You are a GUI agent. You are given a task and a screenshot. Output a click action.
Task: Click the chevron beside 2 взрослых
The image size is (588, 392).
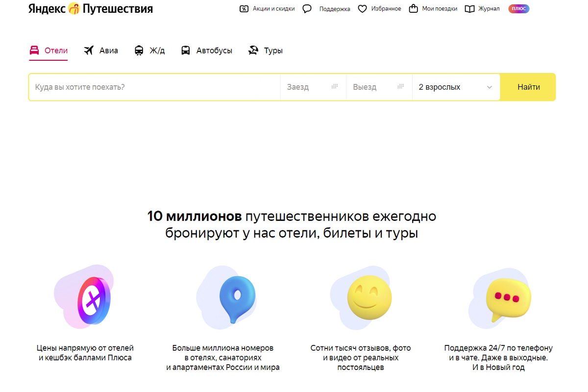coord(489,87)
